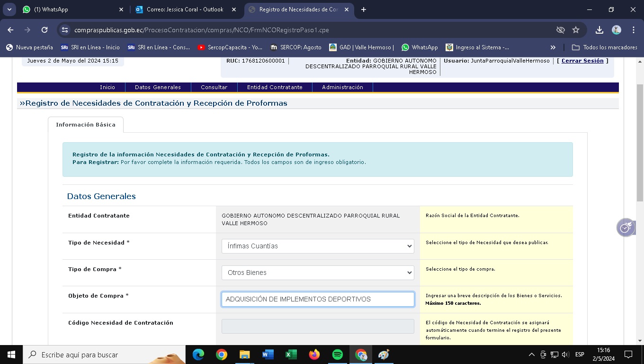Click the page vertical scrollbar
The width and height of the screenshot is (644, 364).
[x=640, y=142]
